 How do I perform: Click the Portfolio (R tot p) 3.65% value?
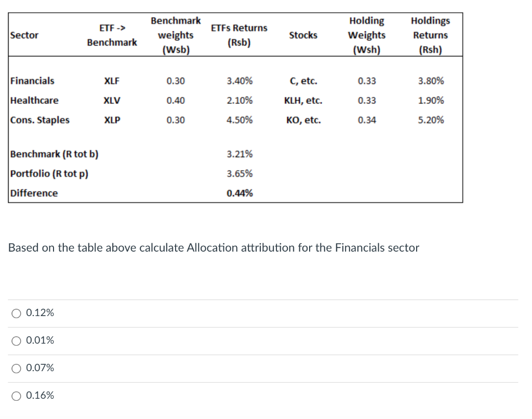coord(240,174)
